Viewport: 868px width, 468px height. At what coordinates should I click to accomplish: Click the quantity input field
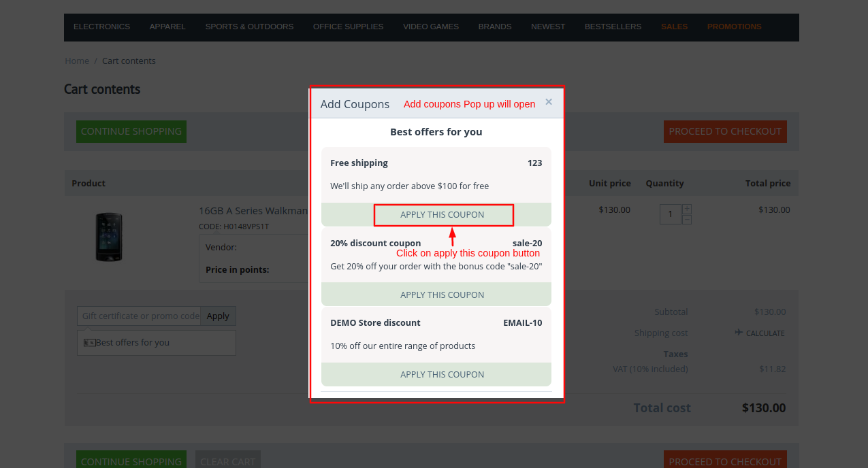[x=671, y=214]
